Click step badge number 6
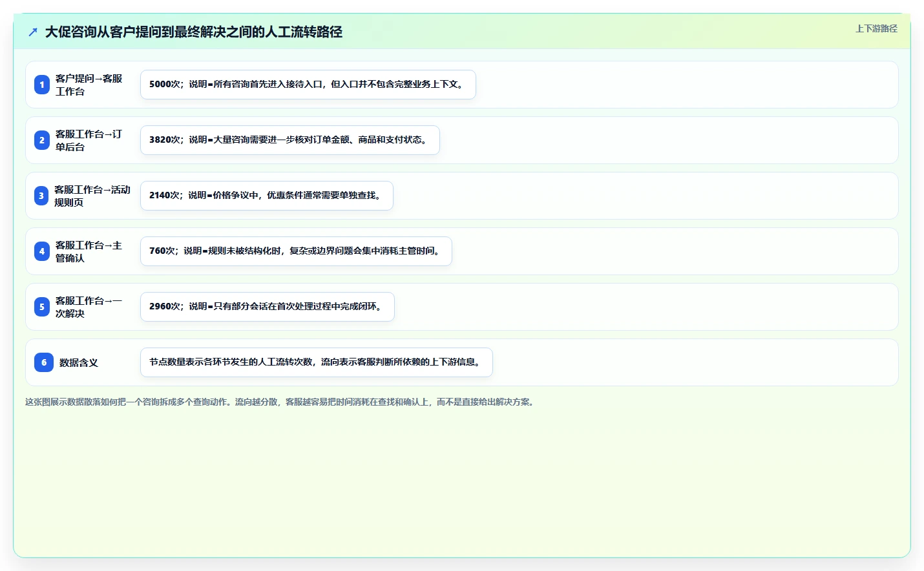Viewport: 924px width, 571px height. tap(44, 362)
